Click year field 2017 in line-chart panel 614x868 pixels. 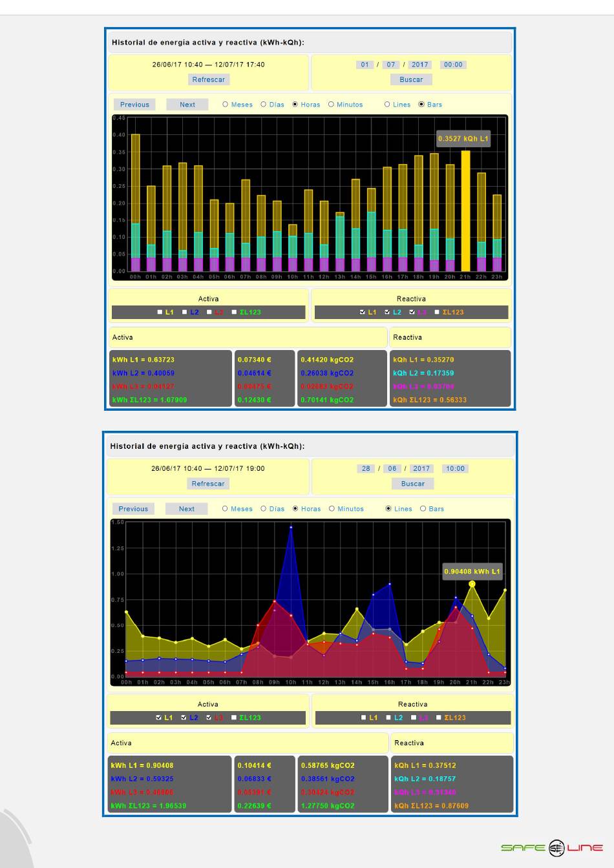(x=421, y=469)
